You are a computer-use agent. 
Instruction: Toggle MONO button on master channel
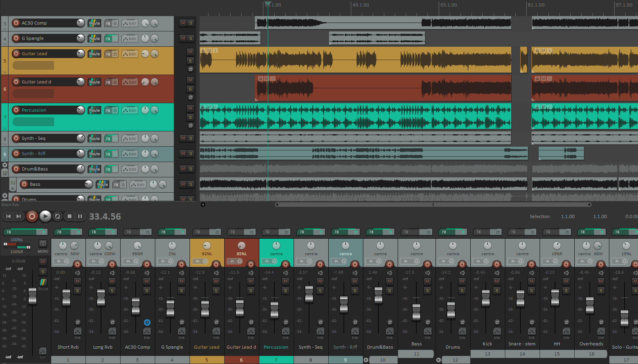point(43,251)
